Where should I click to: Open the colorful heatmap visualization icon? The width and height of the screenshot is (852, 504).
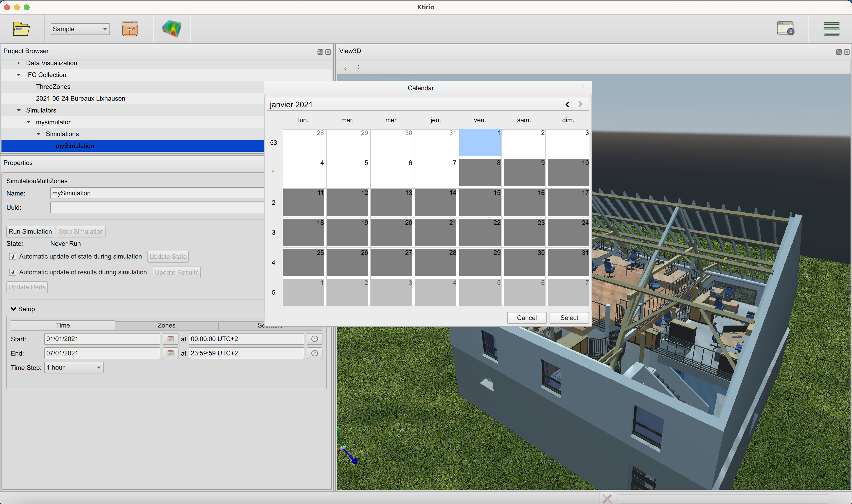[172, 29]
